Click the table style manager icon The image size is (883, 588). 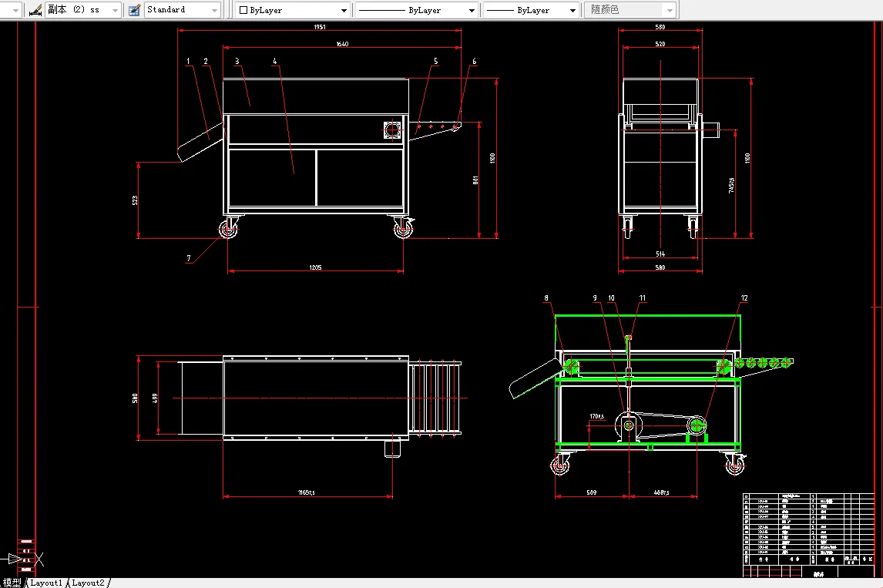[134, 10]
